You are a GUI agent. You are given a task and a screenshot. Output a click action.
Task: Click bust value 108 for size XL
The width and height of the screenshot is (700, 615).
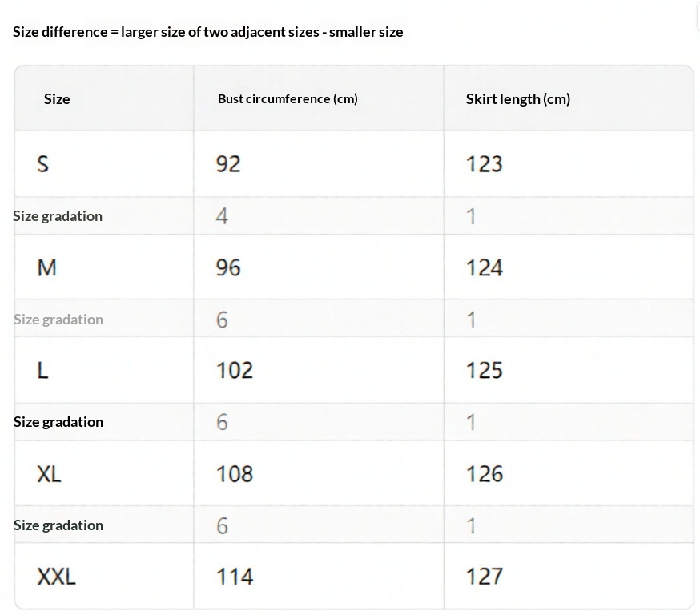pos(235,474)
